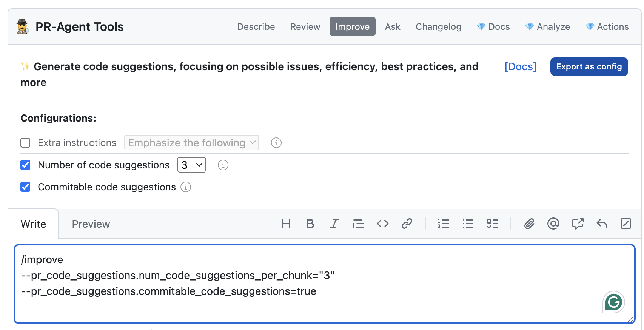Uncheck Number of code suggestions
The image size is (644, 330).
click(x=25, y=165)
